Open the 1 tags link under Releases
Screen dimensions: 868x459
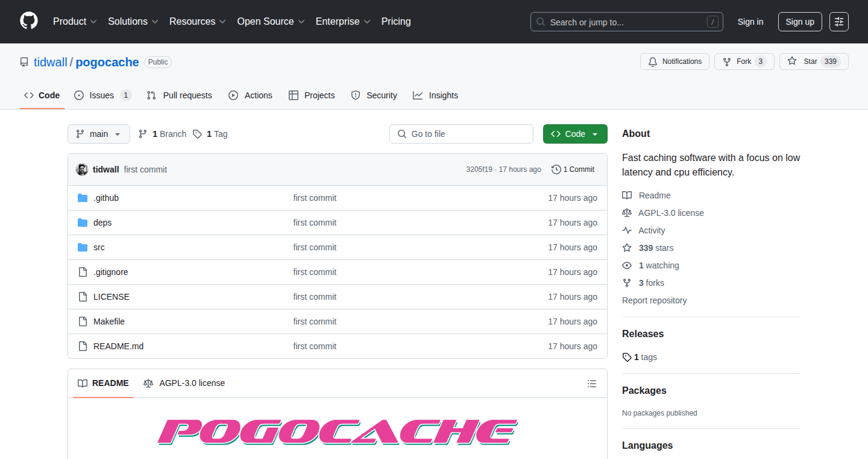[x=640, y=357]
